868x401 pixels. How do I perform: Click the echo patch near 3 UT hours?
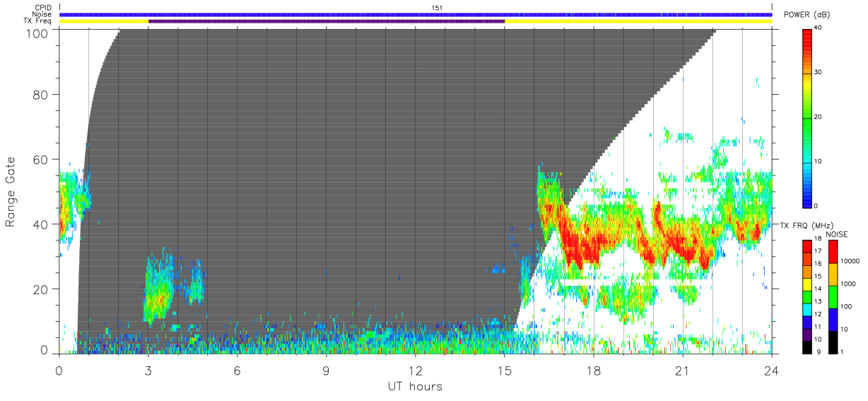[x=158, y=289]
